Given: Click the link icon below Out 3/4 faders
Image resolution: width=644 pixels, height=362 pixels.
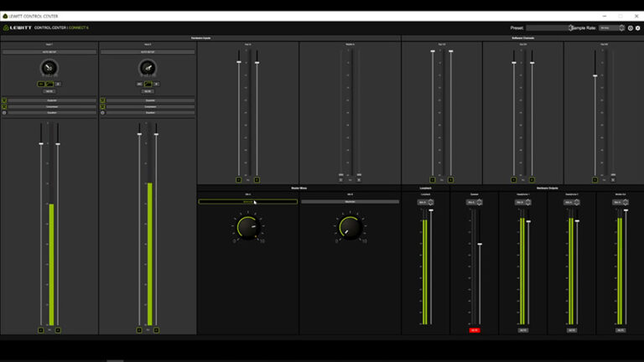Looking at the screenshot, I should coord(523,180).
